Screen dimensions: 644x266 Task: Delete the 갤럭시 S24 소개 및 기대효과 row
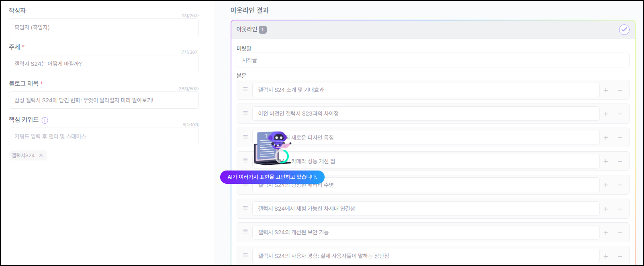tap(620, 90)
